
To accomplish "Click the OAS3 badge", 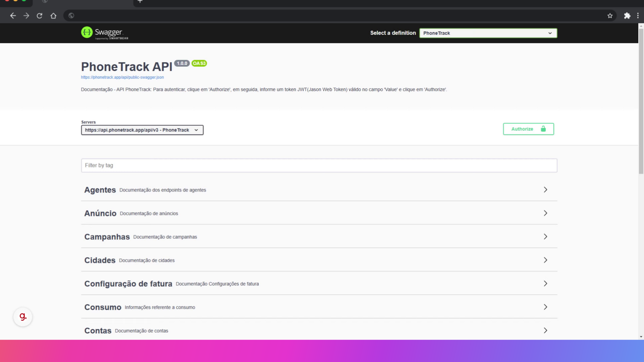I will tap(199, 63).
